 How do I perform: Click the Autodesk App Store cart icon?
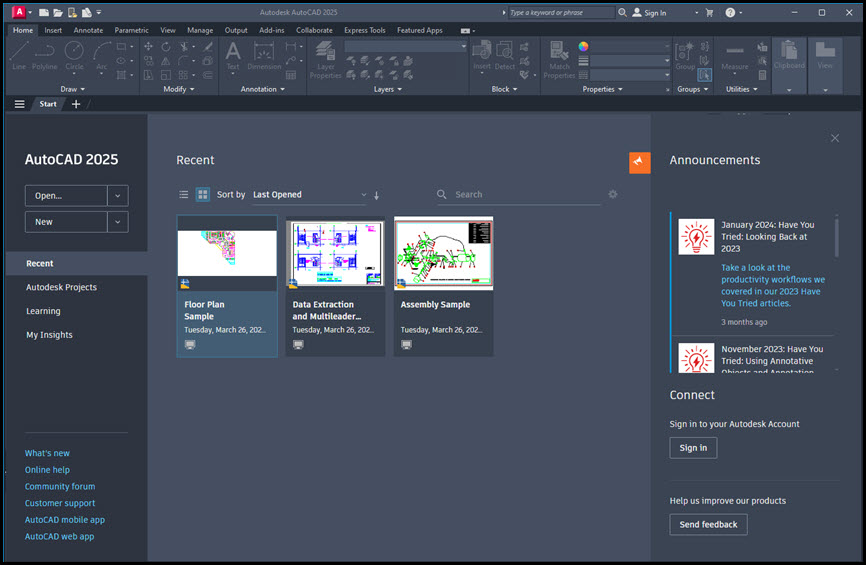click(710, 13)
